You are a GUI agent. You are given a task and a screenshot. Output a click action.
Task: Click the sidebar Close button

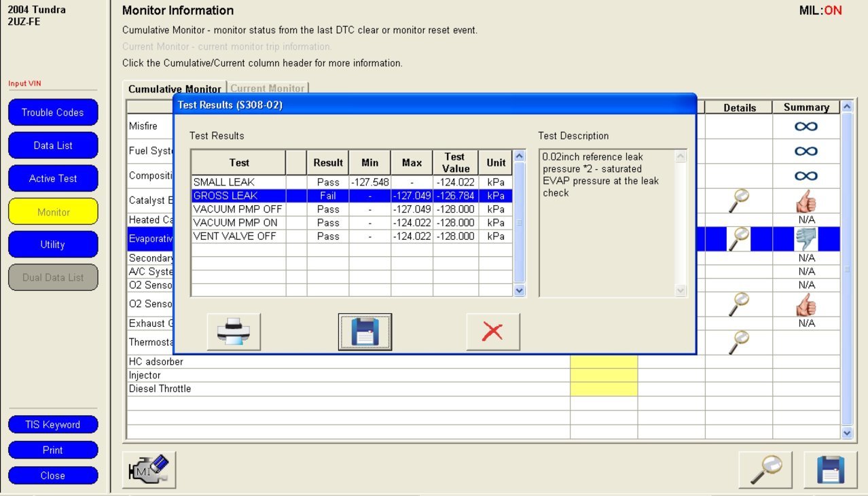point(53,476)
